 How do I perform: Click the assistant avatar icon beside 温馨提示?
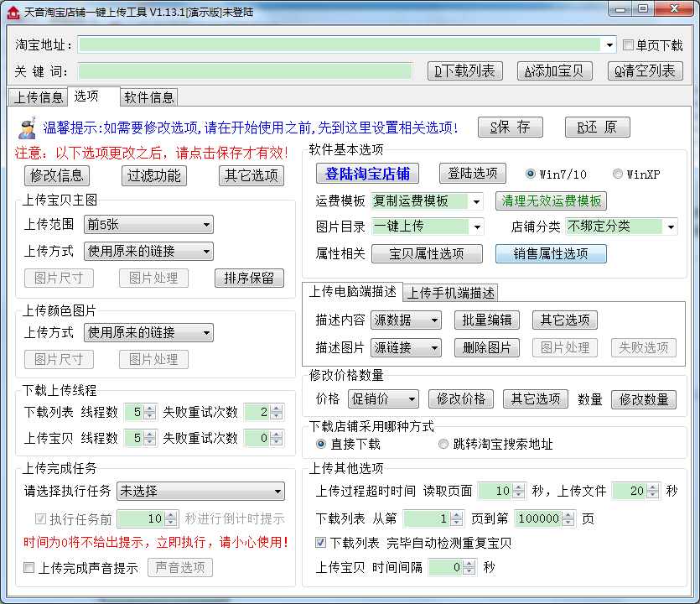point(28,128)
